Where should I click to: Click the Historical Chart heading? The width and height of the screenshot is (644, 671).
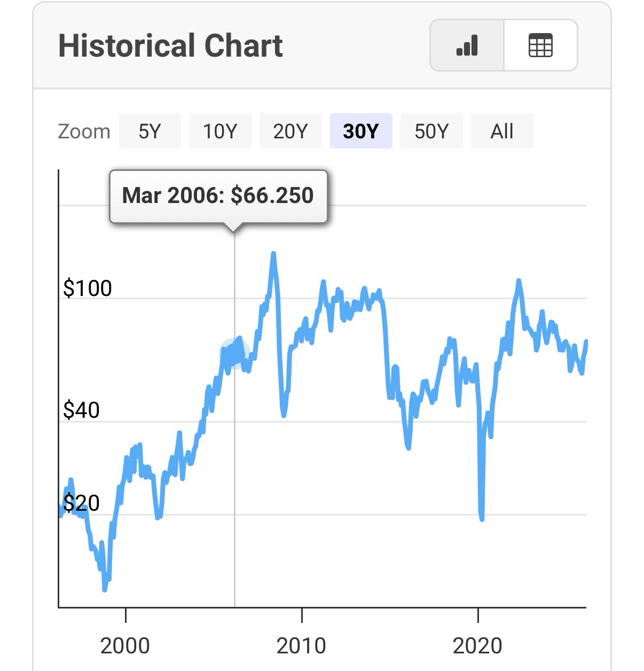click(170, 46)
